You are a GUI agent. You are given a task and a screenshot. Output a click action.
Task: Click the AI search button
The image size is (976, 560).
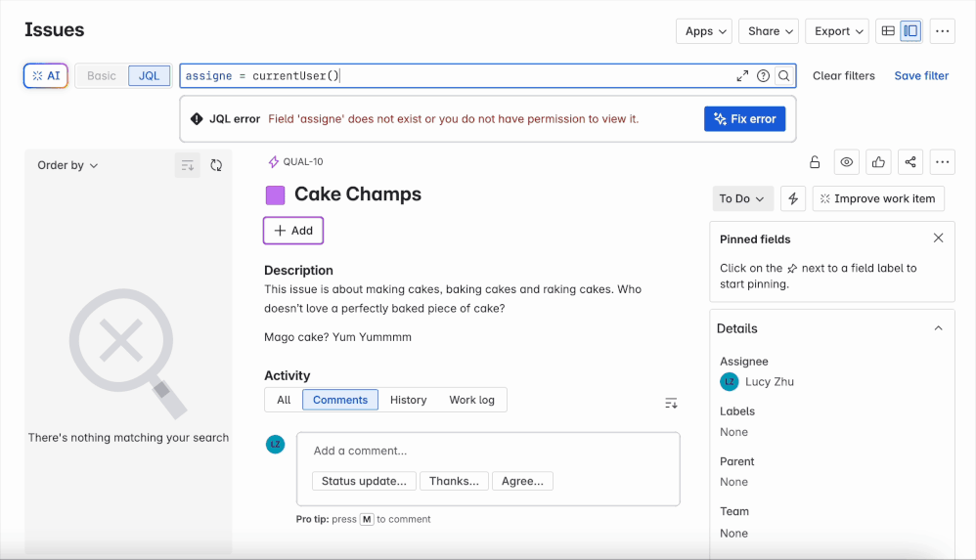(45, 76)
